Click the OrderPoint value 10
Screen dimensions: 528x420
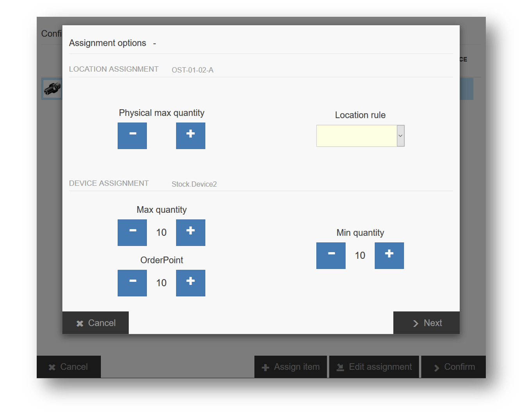pos(161,283)
